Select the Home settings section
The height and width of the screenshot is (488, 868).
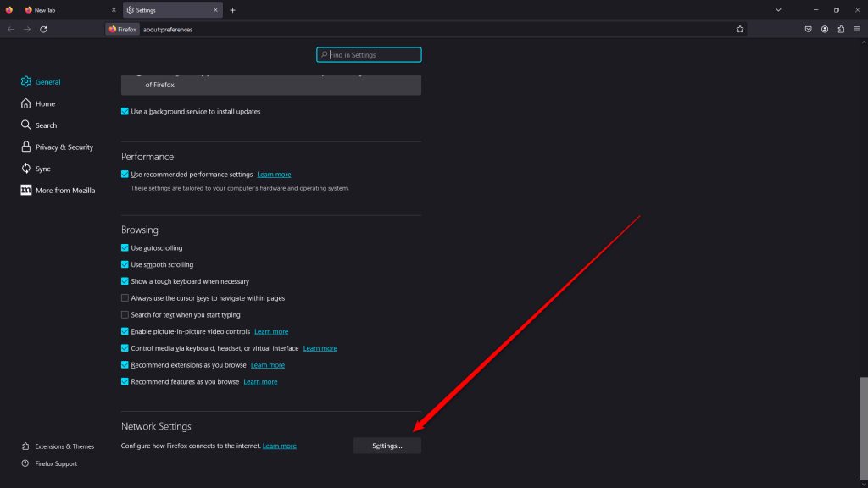click(44, 103)
